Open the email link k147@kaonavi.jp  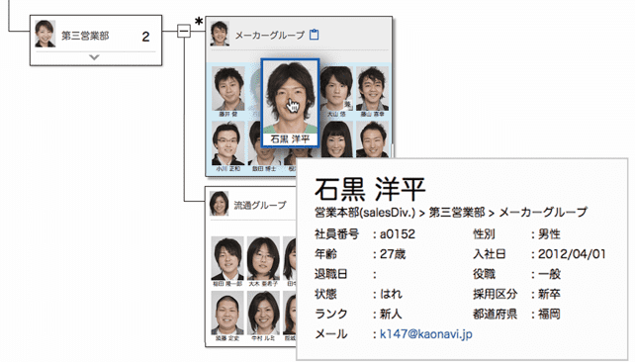pyautogui.click(x=426, y=334)
